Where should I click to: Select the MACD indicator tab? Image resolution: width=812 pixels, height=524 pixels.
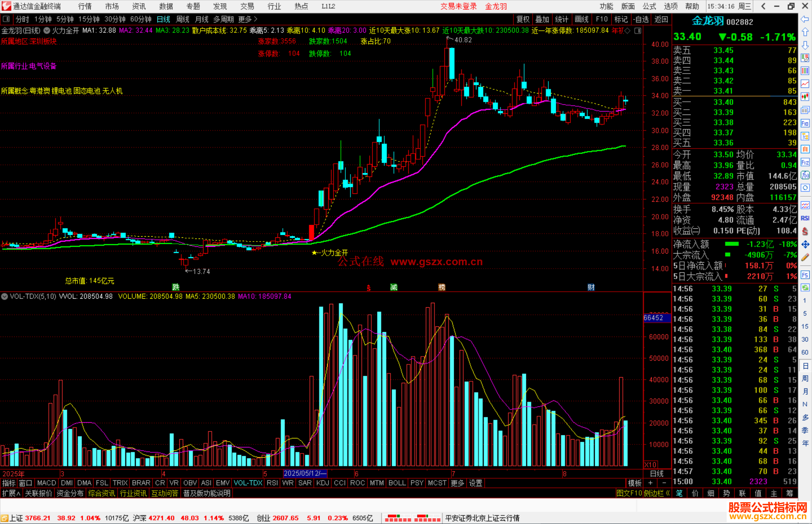pyautogui.click(x=46, y=483)
